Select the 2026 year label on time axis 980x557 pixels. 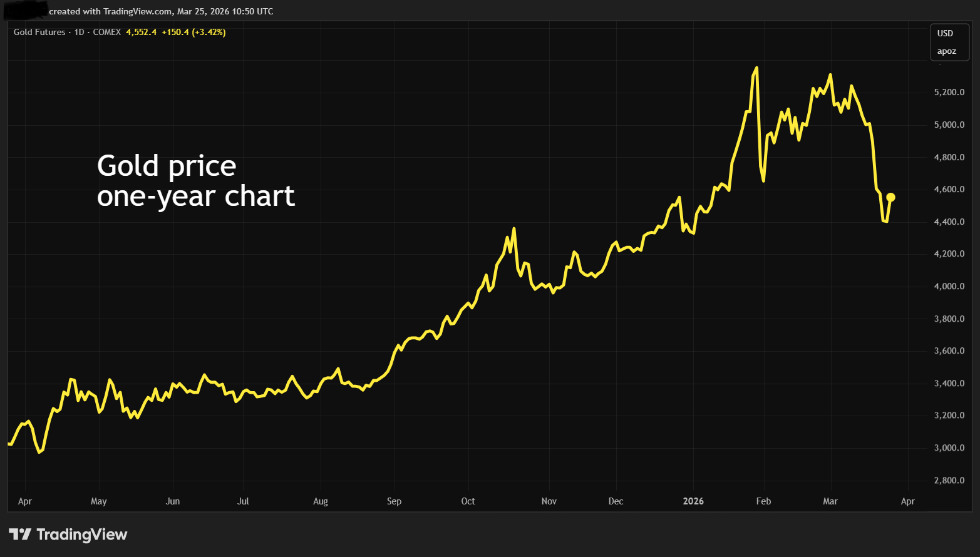(x=693, y=501)
